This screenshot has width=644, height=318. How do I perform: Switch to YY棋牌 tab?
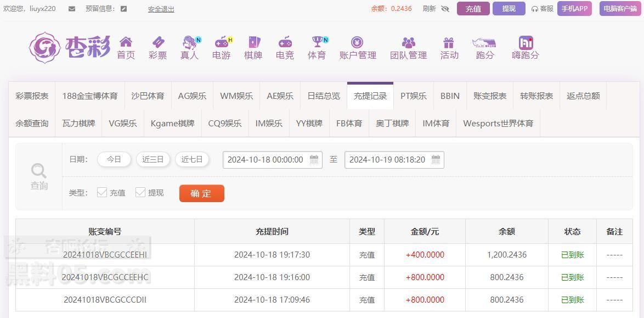tap(309, 124)
